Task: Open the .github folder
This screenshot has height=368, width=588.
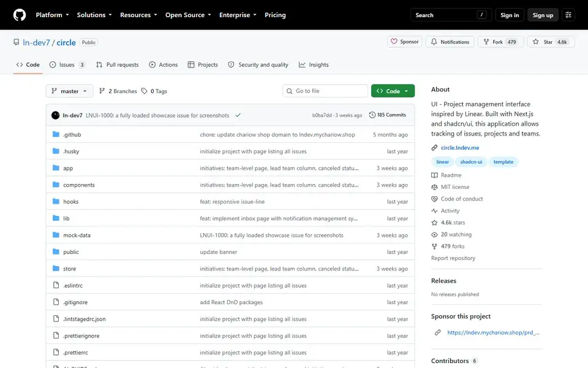Action: [x=72, y=134]
